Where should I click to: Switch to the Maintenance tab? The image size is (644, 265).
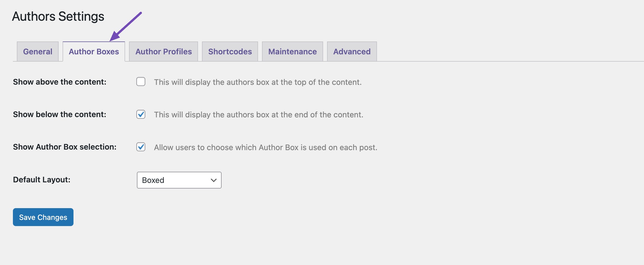point(292,51)
